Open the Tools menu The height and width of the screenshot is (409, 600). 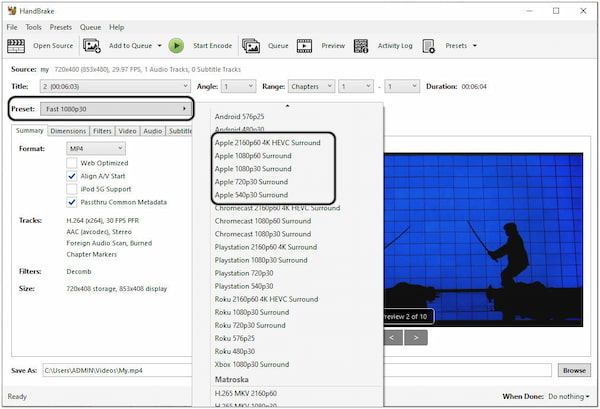[x=34, y=27]
